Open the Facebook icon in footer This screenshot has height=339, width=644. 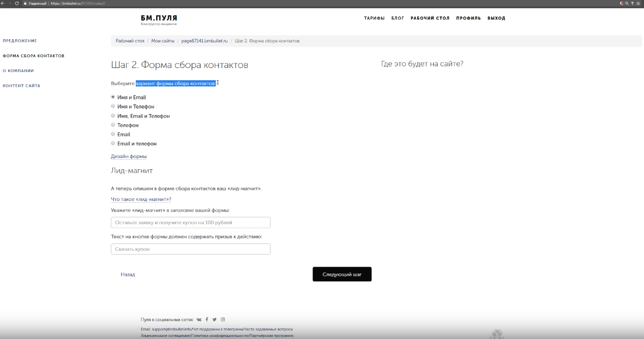pyautogui.click(x=207, y=320)
